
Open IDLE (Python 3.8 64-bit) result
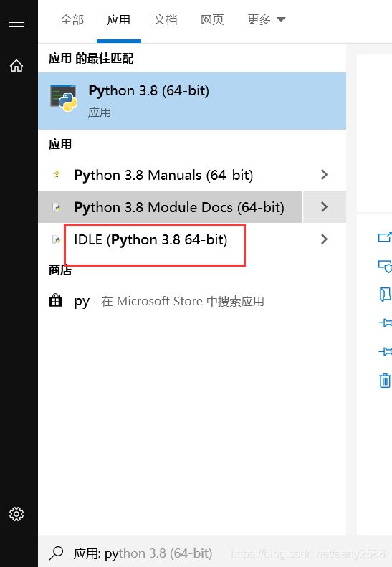point(171,239)
